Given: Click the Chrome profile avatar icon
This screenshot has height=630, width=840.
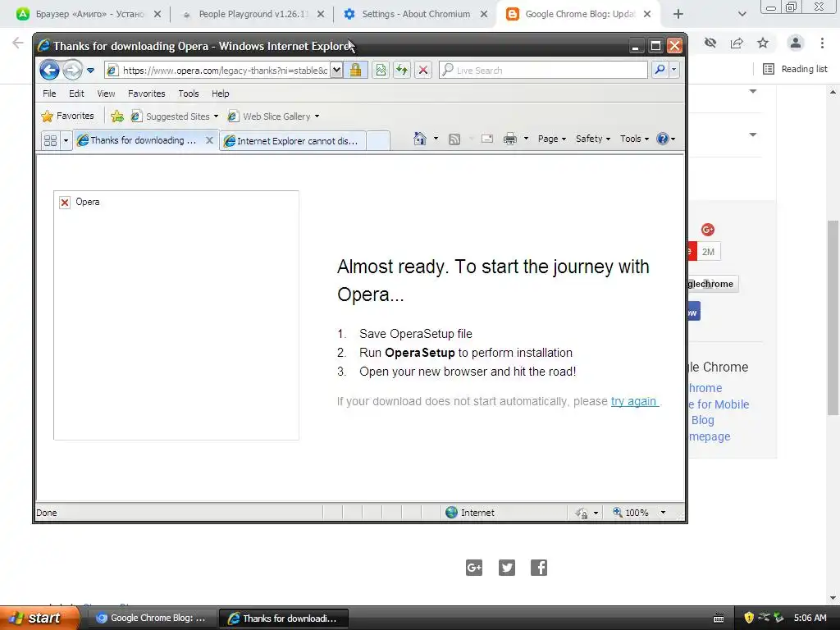Looking at the screenshot, I should 796,43.
